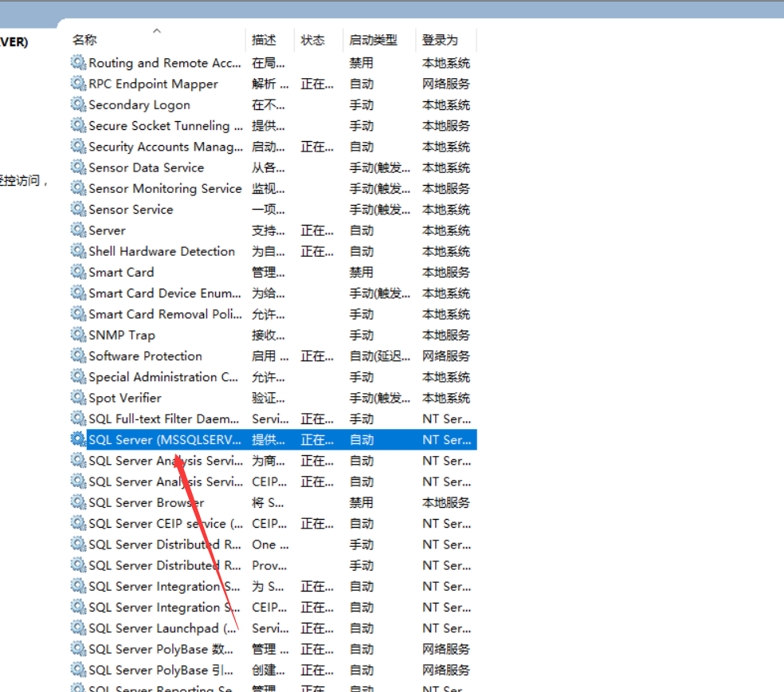Click 提供... description in highlighted SQL Server row

(268, 440)
